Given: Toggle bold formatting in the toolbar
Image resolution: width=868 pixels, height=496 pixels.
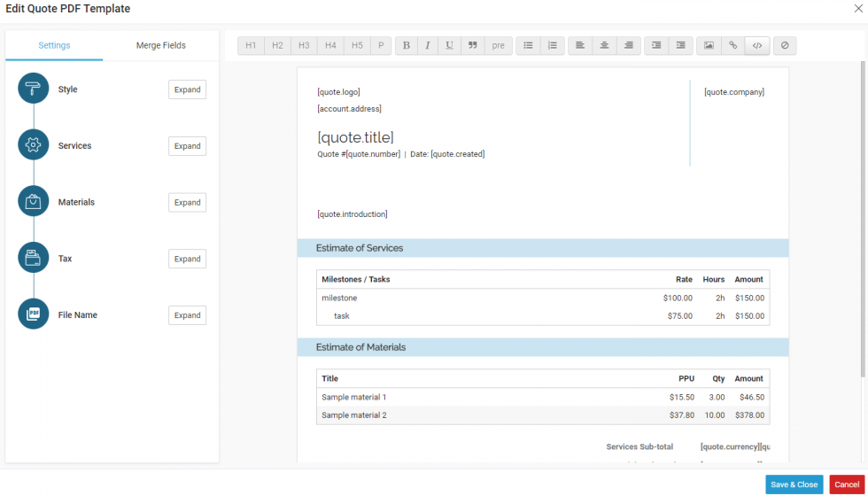Looking at the screenshot, I should coord(407,45).
